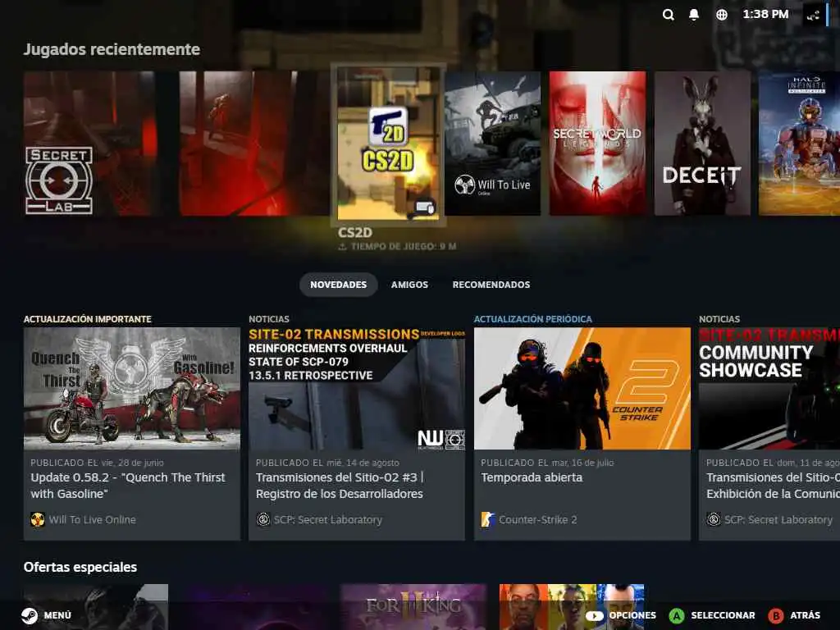Click the user avatar in top bar
Screen dimensions: 840x630
[x=813, y=15]
